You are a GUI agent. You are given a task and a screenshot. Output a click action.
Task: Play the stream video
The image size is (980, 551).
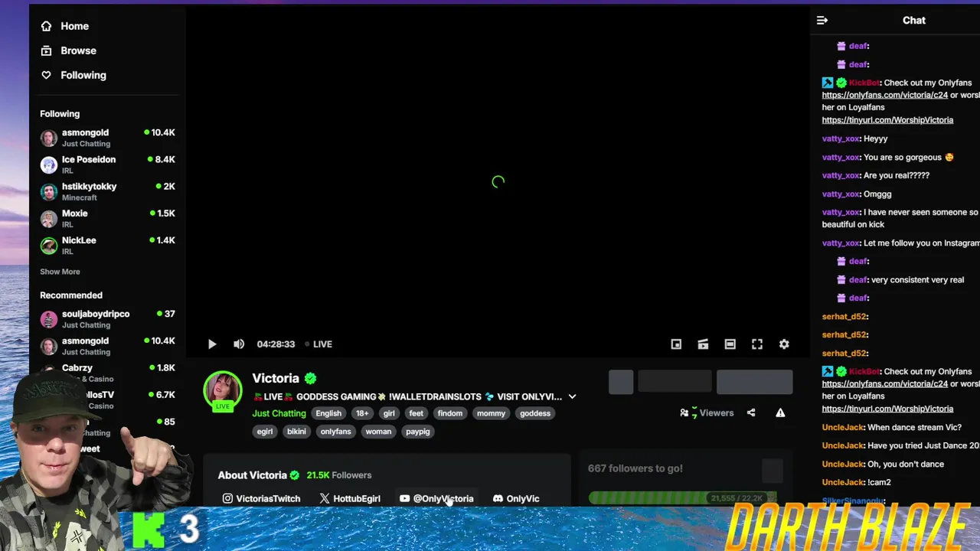(x=212, y=344)
